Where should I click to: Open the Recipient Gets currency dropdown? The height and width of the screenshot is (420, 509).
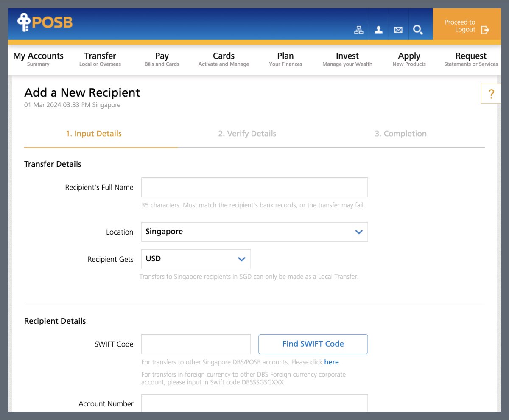point(196,259)
